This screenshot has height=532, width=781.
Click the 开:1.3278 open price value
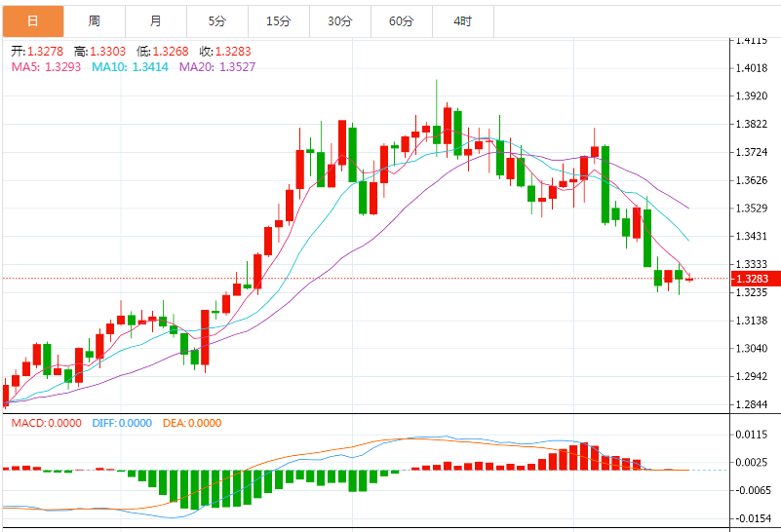point(37,52)
